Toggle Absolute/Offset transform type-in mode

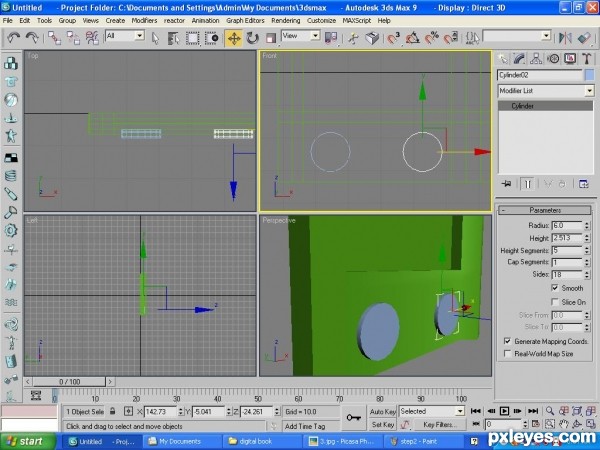128,411
